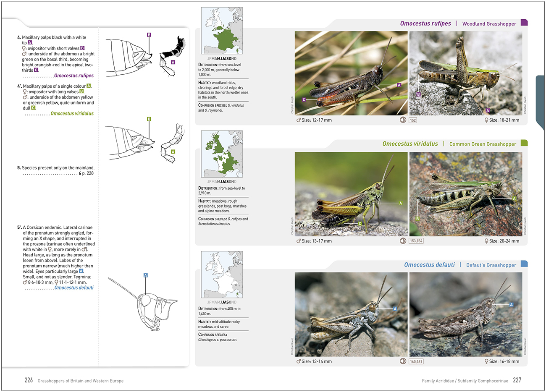
Task: Go to couplet 6 on p. 228
Action: coord(86,173)
